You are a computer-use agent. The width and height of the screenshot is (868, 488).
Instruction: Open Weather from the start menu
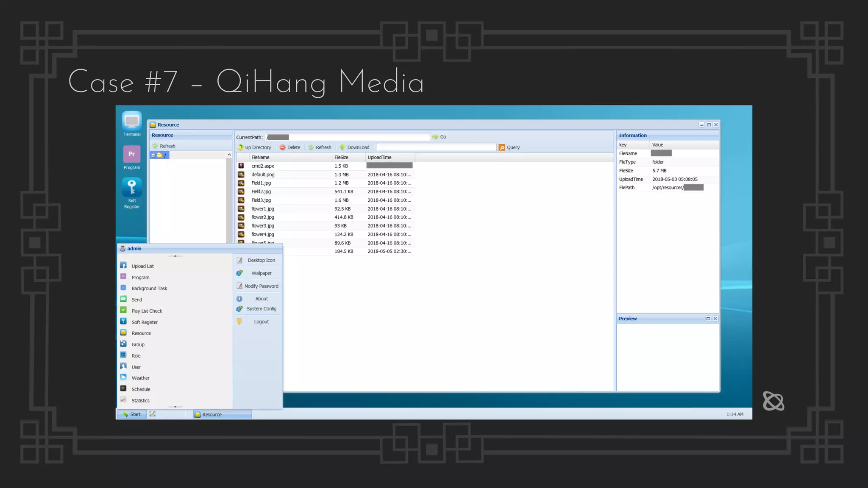coord(140,378)
